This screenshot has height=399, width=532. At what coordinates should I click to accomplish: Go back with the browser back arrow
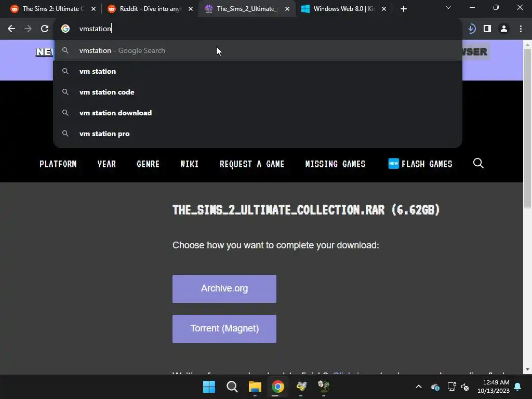point(11,29)
